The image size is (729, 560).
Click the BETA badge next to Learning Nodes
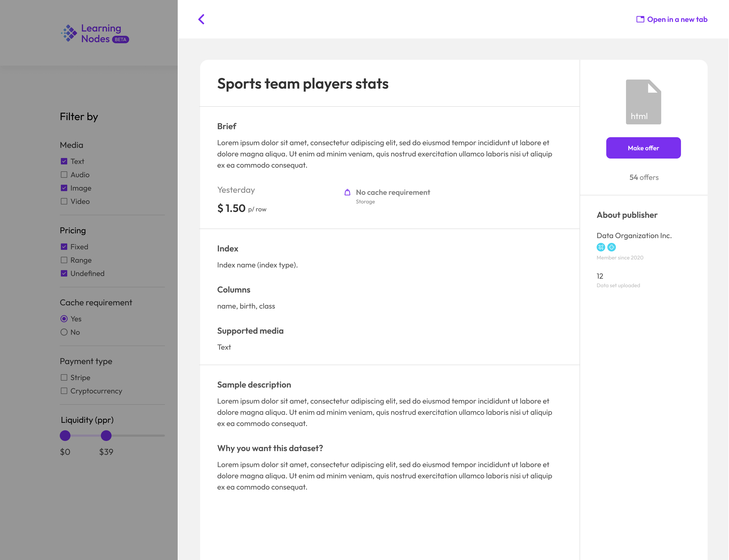(x=120, y=39)
